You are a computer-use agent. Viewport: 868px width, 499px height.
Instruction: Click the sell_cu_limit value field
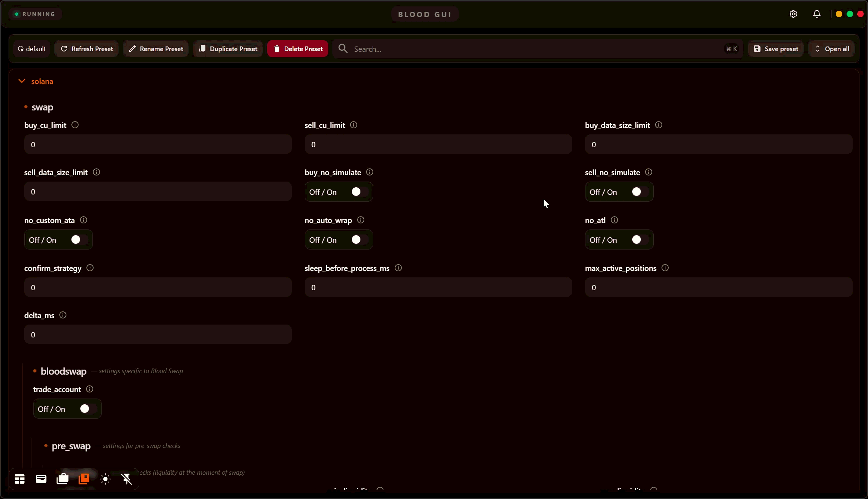(438, 144)
